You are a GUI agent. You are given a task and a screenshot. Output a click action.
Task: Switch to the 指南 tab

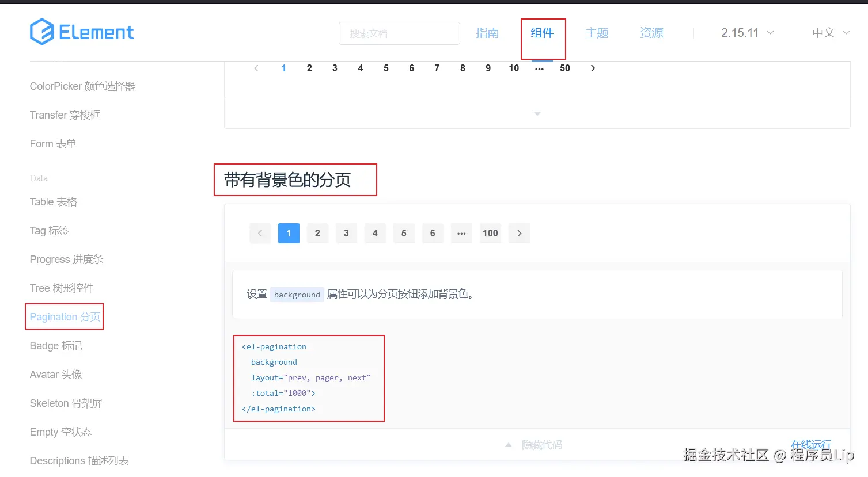pos(488,33)
